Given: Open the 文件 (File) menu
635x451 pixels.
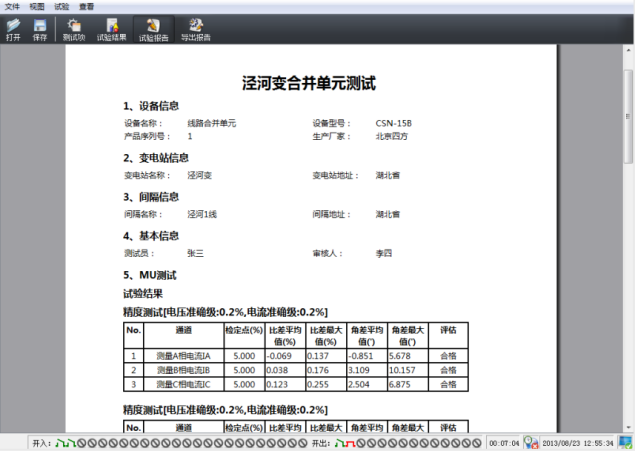Looking at the screenshot, I should (12, 6).
